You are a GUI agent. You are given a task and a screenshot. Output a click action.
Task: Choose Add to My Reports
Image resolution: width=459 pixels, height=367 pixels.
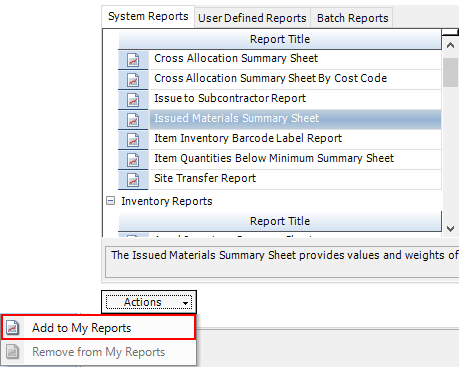tap(98, 328)
